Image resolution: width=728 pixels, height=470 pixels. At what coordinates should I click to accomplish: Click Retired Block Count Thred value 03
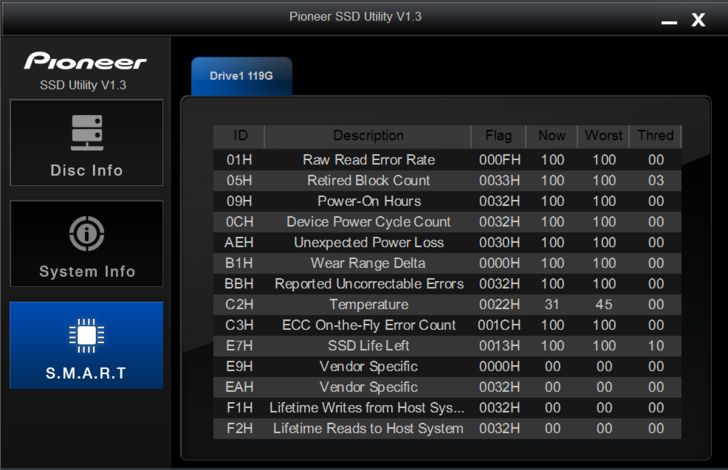coord(656,181)
